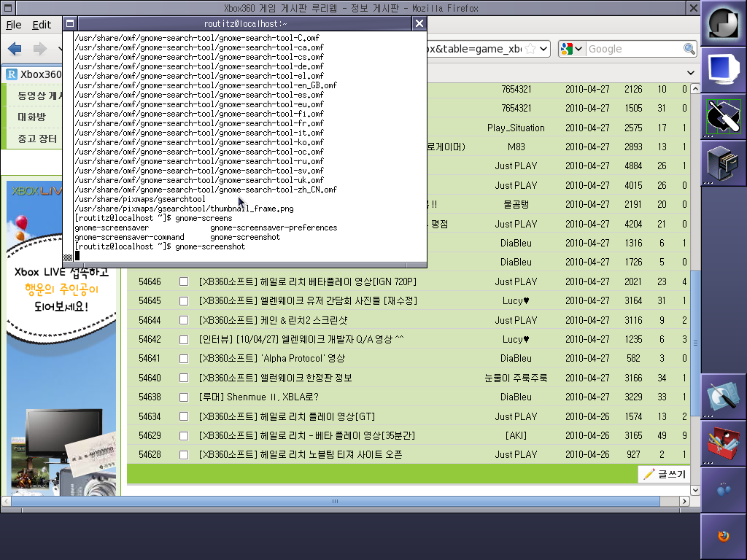747x560 pixels.
Task: Click the Firefox window titlebar menu button
Action: [x=8, y=7]
